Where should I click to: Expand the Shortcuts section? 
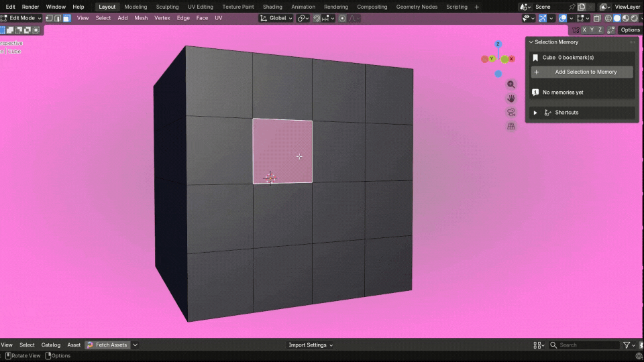[535, 113]
